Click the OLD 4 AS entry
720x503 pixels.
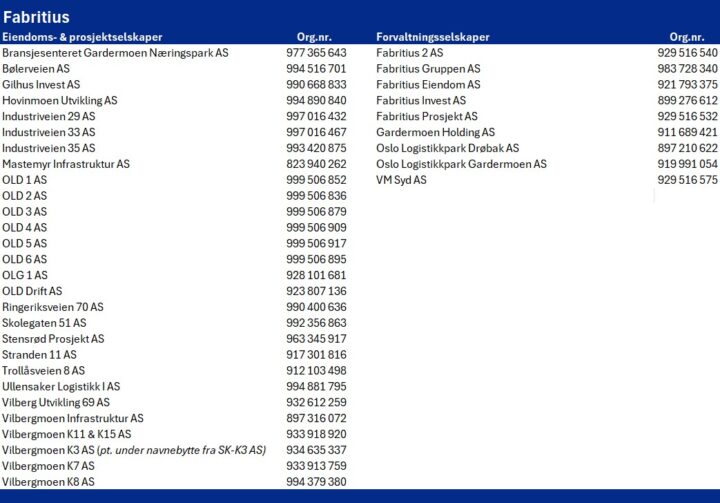point(24,228)
